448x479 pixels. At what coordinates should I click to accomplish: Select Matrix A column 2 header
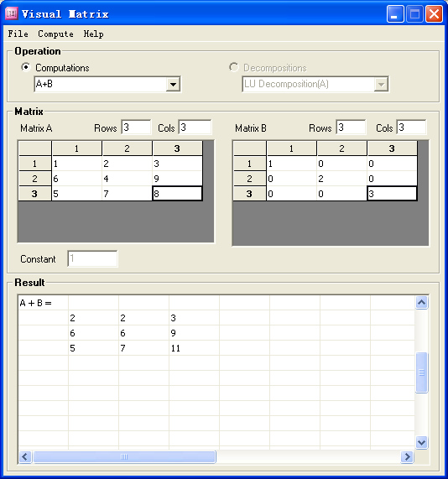click(x=128, y=148)
